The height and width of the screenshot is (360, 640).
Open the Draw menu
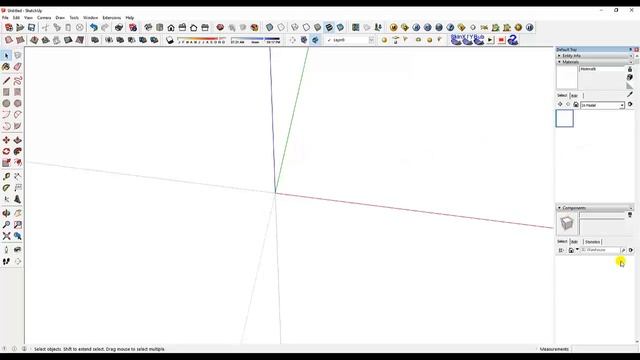[60, 18]
